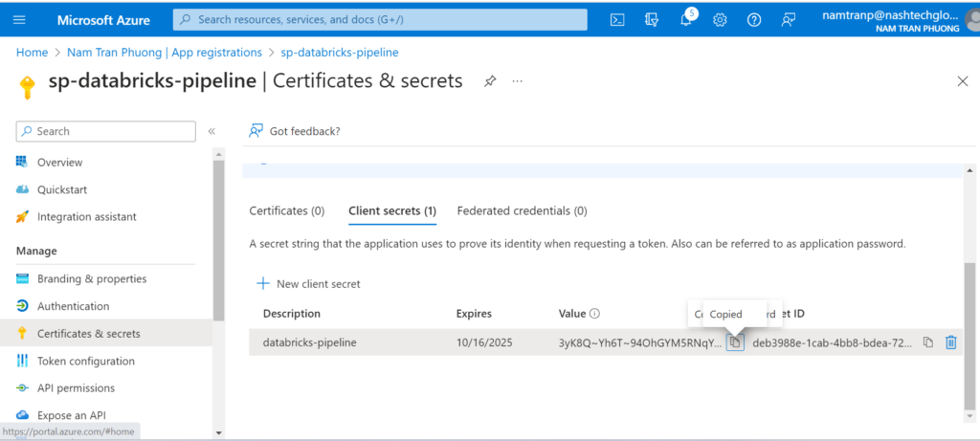The height and width of the screenshot is (441, 980).
Task: Open portal settings gear
Action: tap(720, 19)
